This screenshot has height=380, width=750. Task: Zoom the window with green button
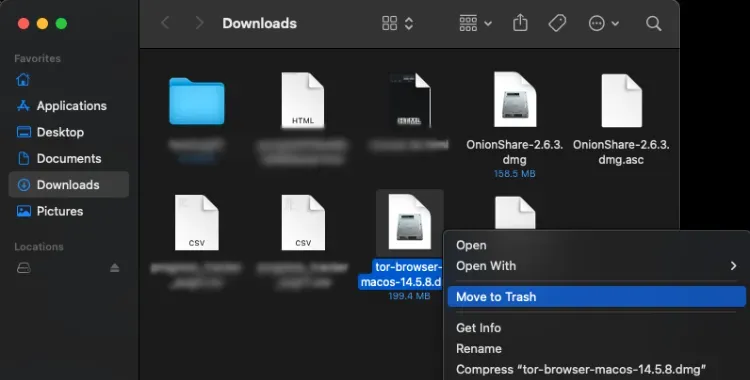(x=61, y=23)
